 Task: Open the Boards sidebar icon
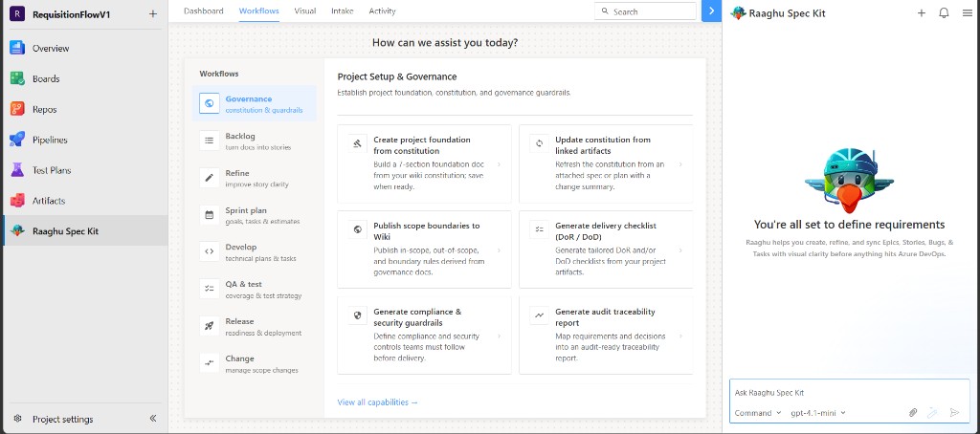point(17,78)
